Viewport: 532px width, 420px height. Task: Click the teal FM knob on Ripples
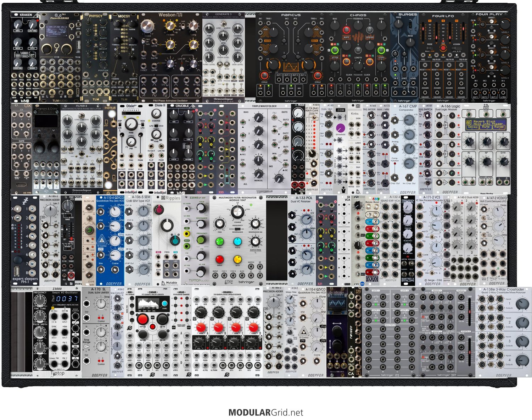pyautogui.click(x=174, y=241)
